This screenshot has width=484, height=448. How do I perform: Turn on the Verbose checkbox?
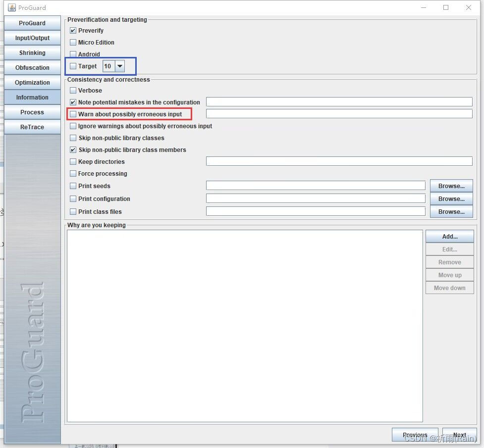pos(73,91)
